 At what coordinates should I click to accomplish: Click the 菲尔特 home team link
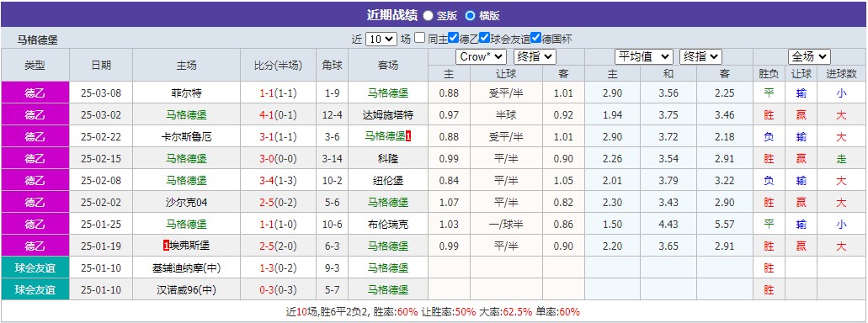[x=187, y=93]
